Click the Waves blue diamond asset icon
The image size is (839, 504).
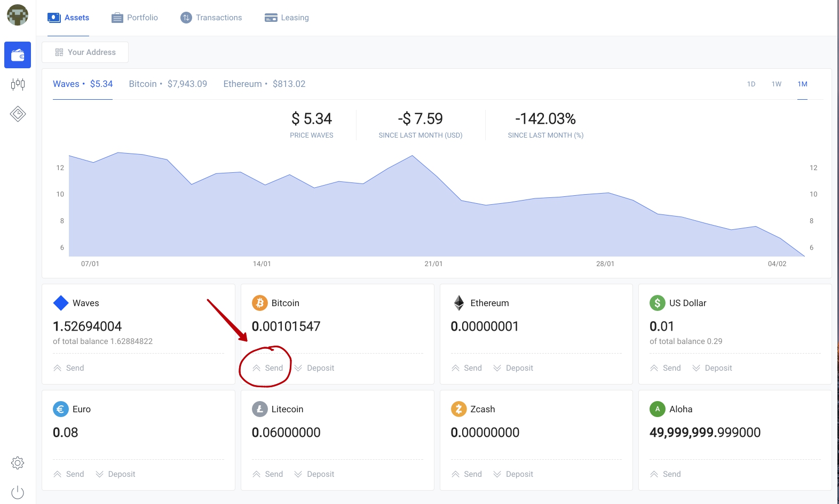point(61,303)
